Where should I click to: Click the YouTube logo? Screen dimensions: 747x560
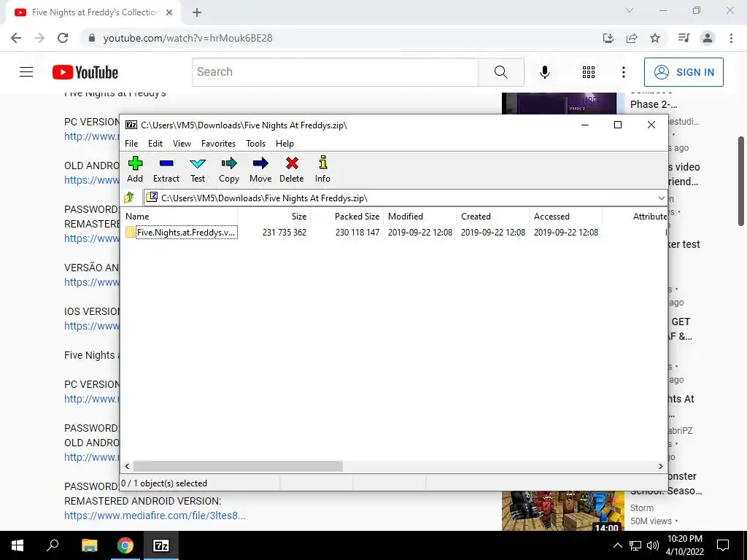click(x=85, y=72)
